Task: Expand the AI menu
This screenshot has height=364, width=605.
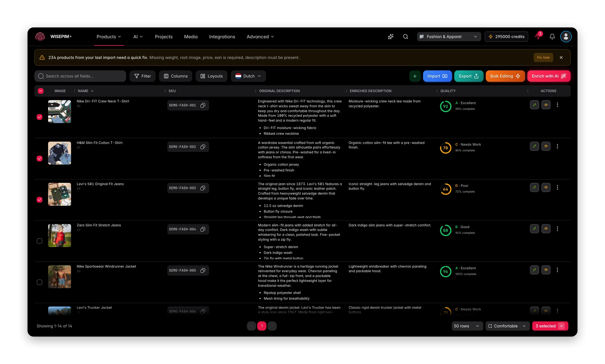Action: click(x=138, y=37)
